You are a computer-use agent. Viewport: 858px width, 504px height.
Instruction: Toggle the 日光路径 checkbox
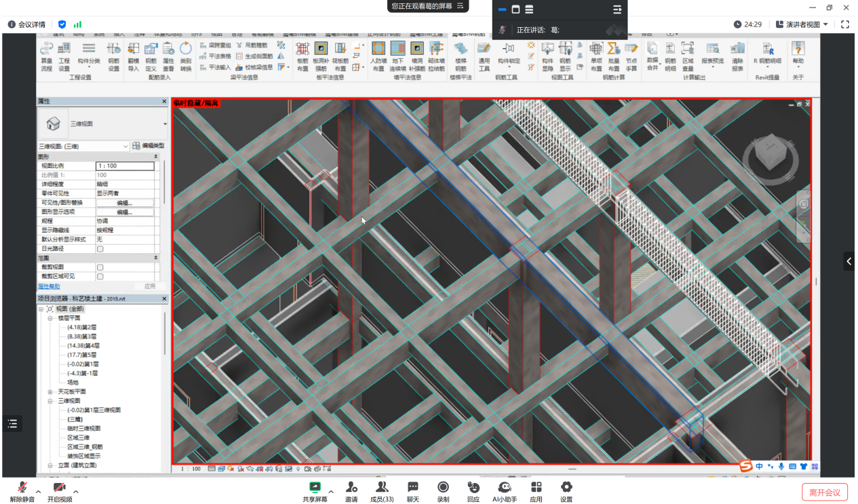[x=100, y=249]
